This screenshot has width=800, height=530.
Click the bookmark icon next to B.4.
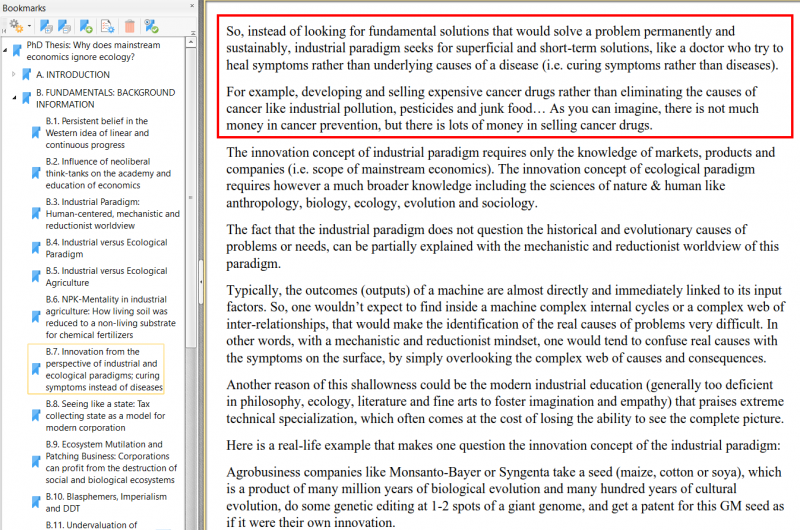point(36,248)
